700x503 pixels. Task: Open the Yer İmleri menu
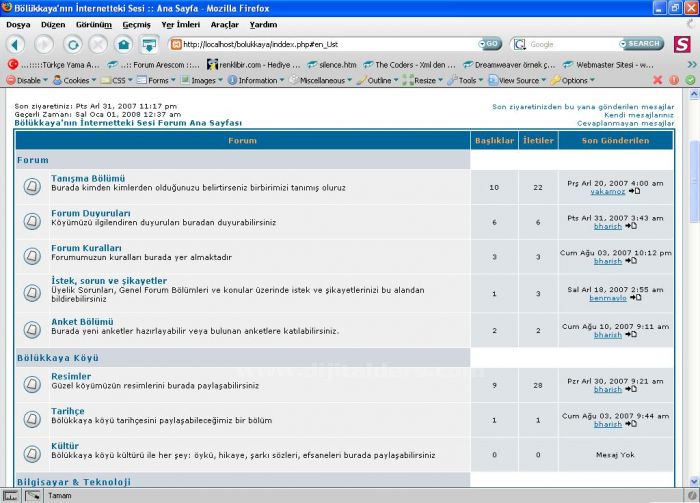click(x=180, y=24)
